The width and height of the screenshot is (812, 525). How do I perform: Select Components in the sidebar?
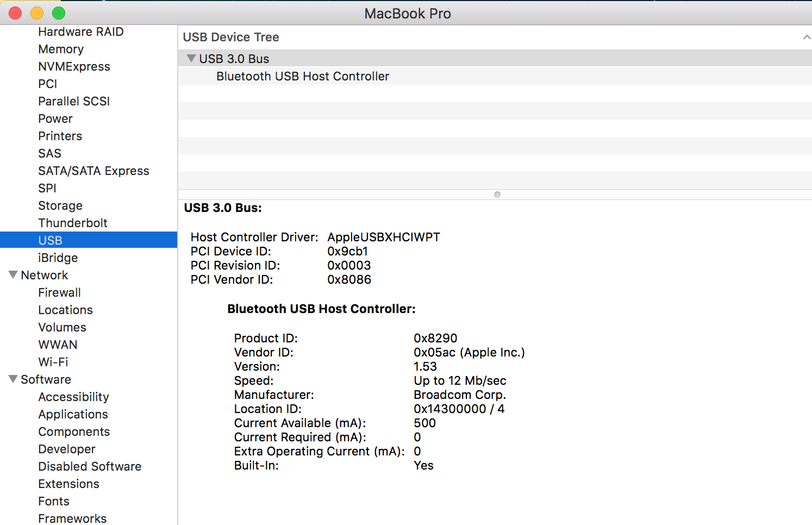[x=74, y=432]
